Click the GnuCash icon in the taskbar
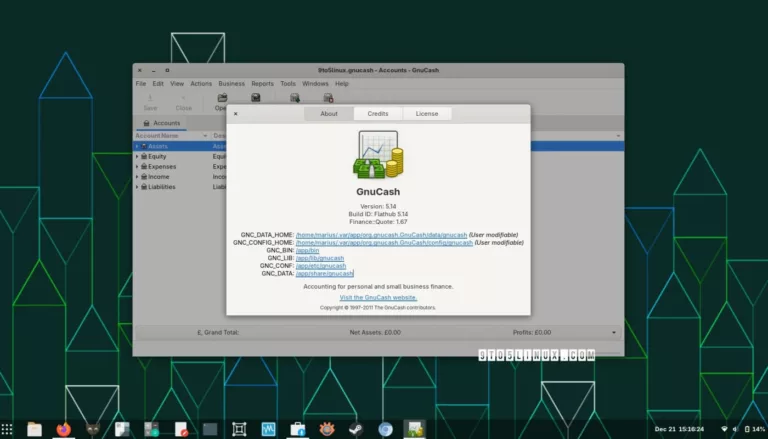 tap(414, 429)
